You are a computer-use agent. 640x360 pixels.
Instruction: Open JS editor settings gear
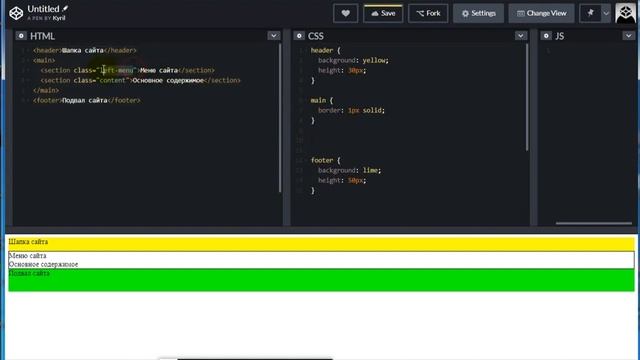pyautogui.click(x=546, y=36)
